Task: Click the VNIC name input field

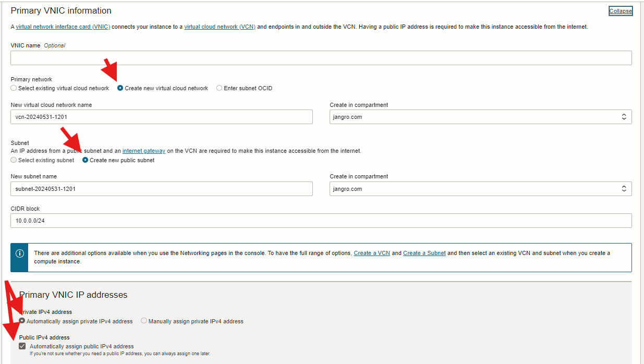Action: click(x=321, y=57)
